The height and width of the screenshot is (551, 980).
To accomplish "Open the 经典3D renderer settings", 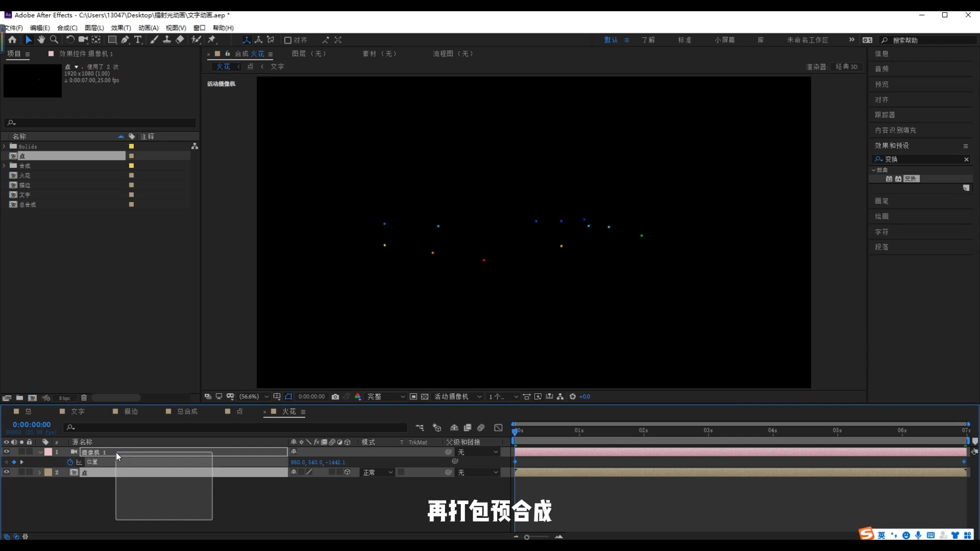I will click(x=846, y=66).
